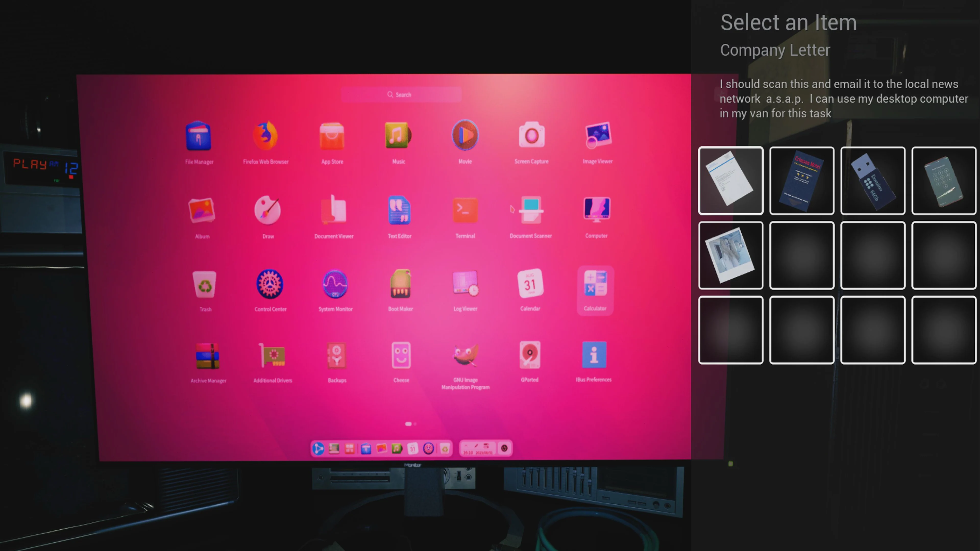This screenshot has height=551, width=980.
Task: Select the Crimson Motel brochure item
Action: [802, 180]
